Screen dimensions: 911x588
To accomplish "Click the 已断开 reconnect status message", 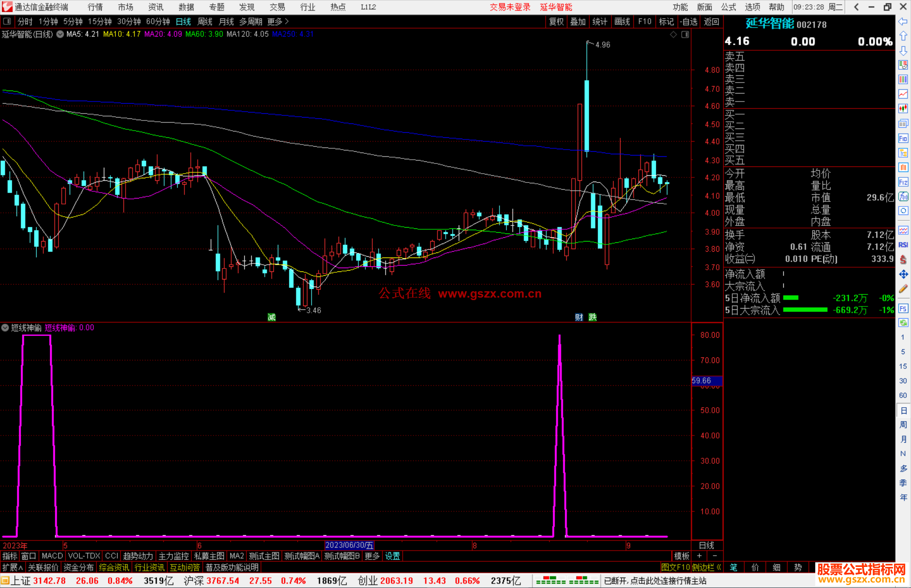I will pyautogui.click(x=655, y=581).
